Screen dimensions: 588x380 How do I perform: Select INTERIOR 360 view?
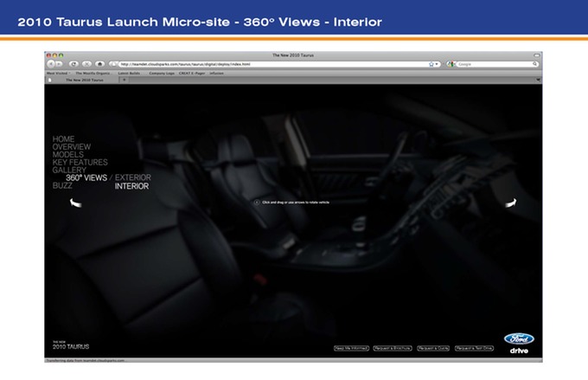(131, 186)
